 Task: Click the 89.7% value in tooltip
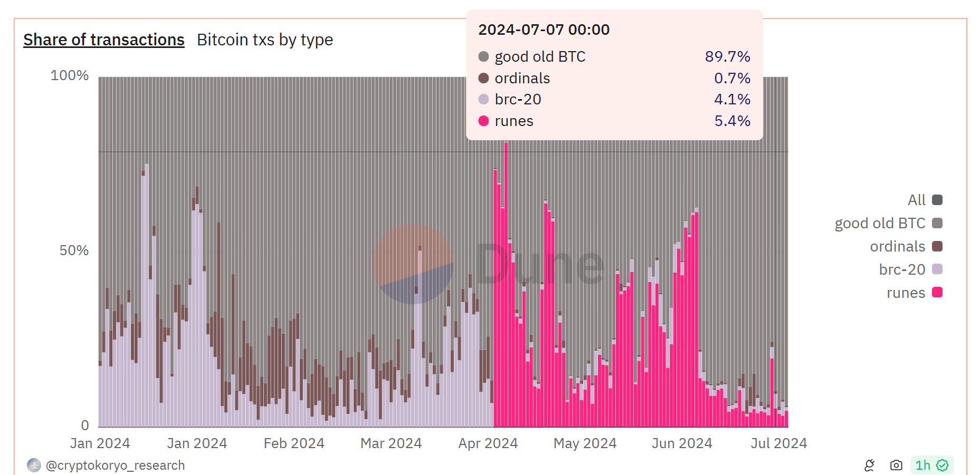[x=728, y=56]
